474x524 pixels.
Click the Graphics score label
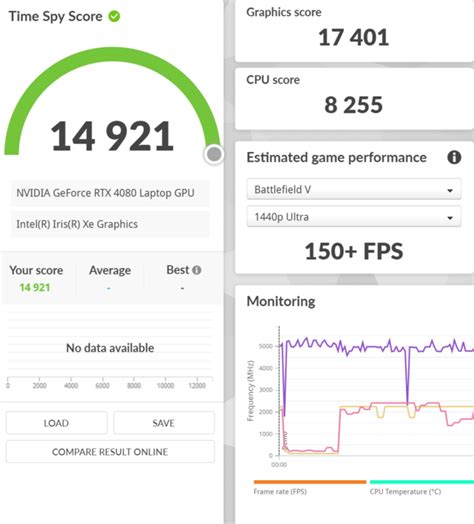(284, 12)
